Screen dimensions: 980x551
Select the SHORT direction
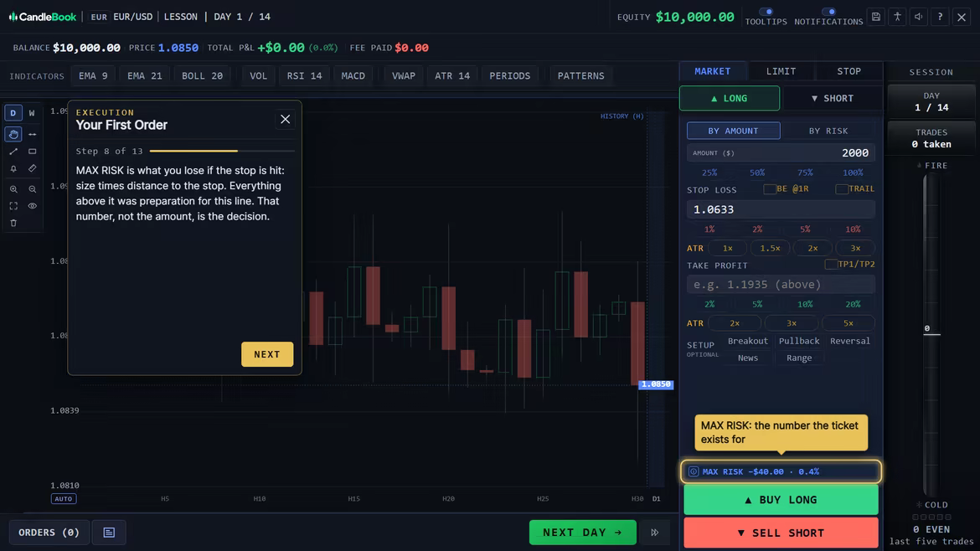click(832, 98)
